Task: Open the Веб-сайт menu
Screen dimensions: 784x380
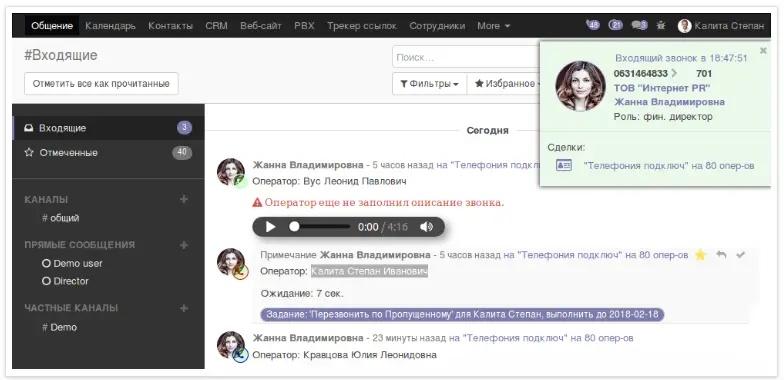Action: click(x=261, y=26)
